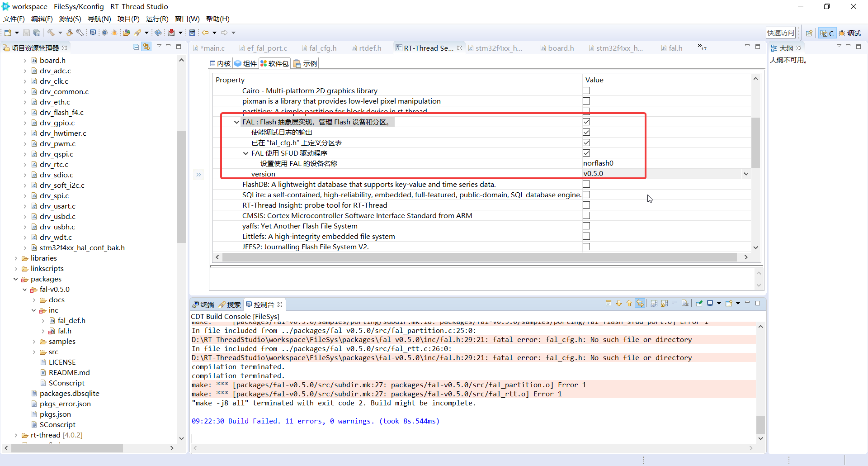The width and height of the screenshot is (868, 466).
Task: Check the SQLite database engine option
Action: click(586, 195)
